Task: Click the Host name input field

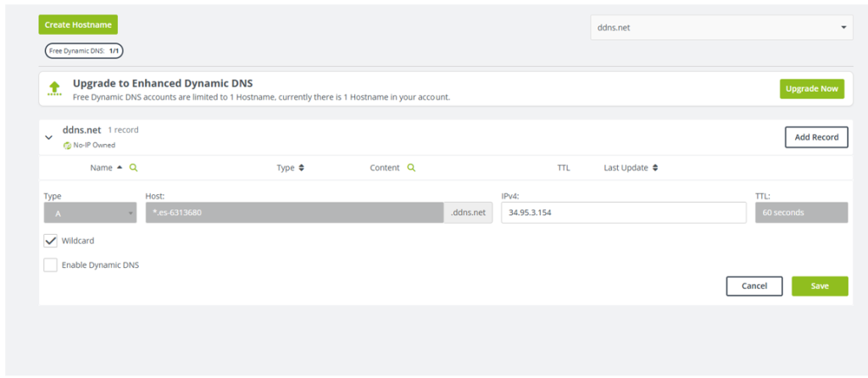Action: 293,213
